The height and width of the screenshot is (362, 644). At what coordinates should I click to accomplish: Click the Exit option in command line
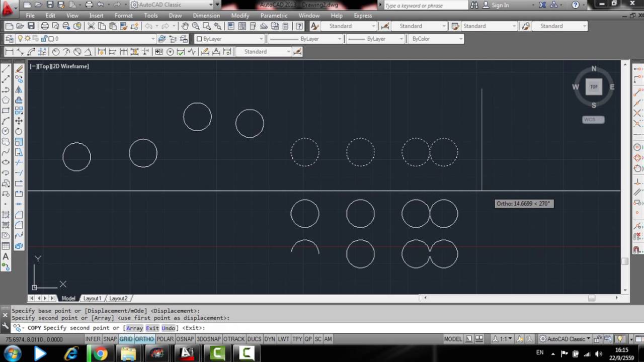152,328
